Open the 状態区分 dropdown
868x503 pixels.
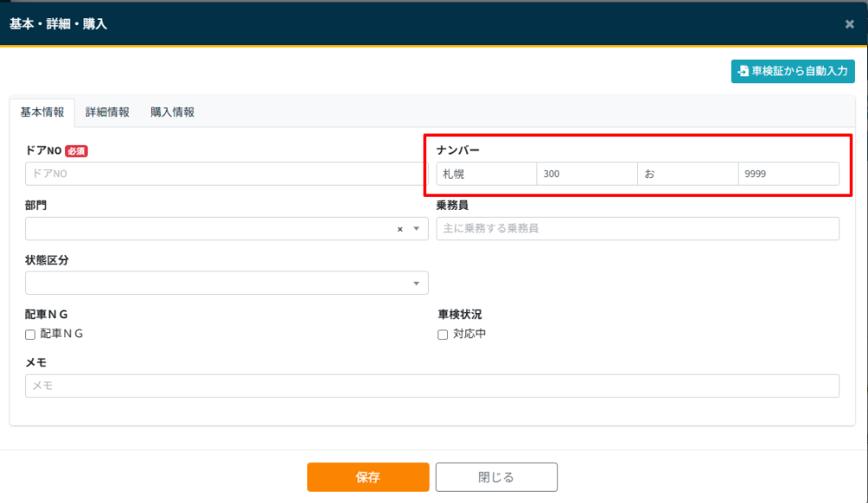227,283
